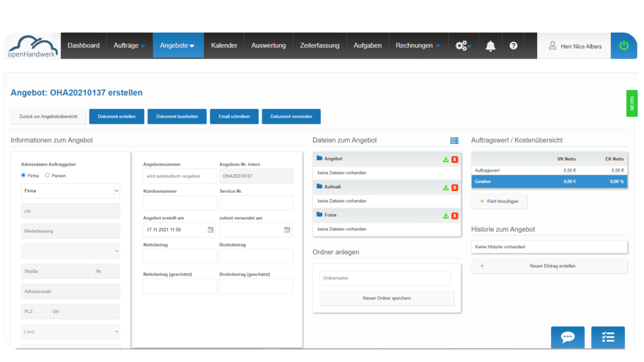Image resolution: width=644 pixels, height=362 pixels.
Task: Click the green power logout button
Action: [624, 46]
